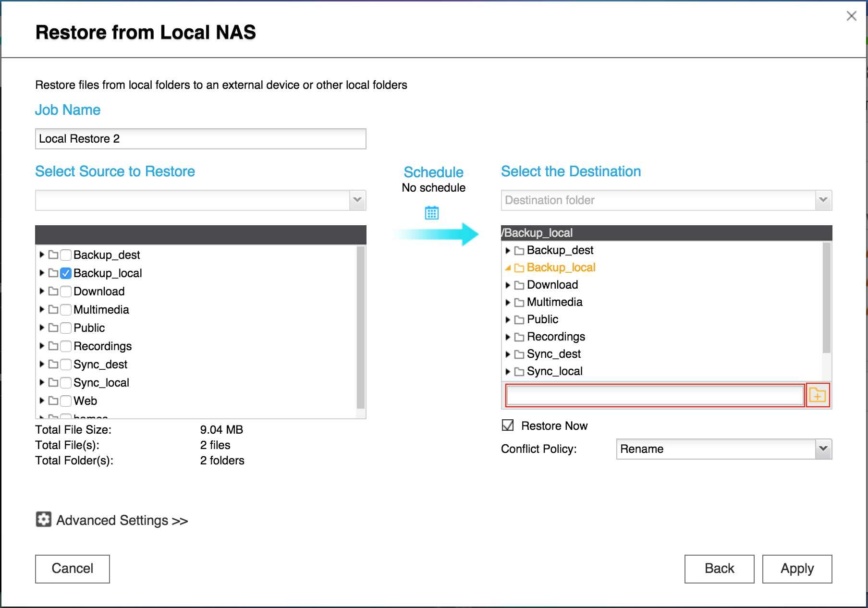Image resolution: width=868 pixels, height=608 pixels.
Task: Click the new folder name input field
Action: [655, 395]
